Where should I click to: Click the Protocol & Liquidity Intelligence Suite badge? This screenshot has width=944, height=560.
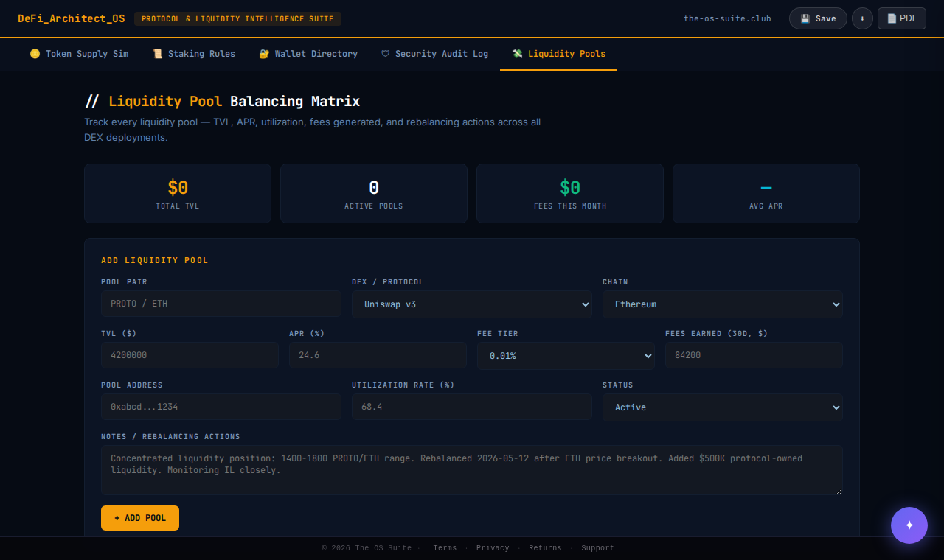237,18
